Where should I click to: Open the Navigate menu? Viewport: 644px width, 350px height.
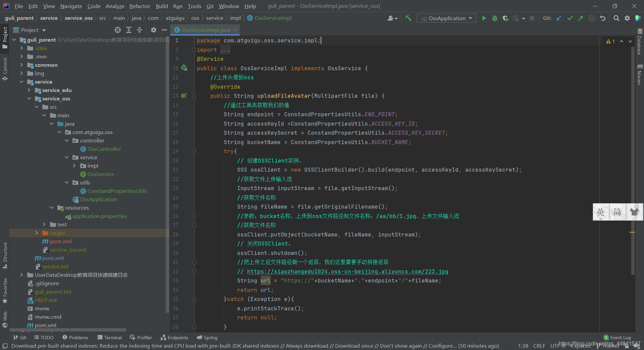coord(71,6)
